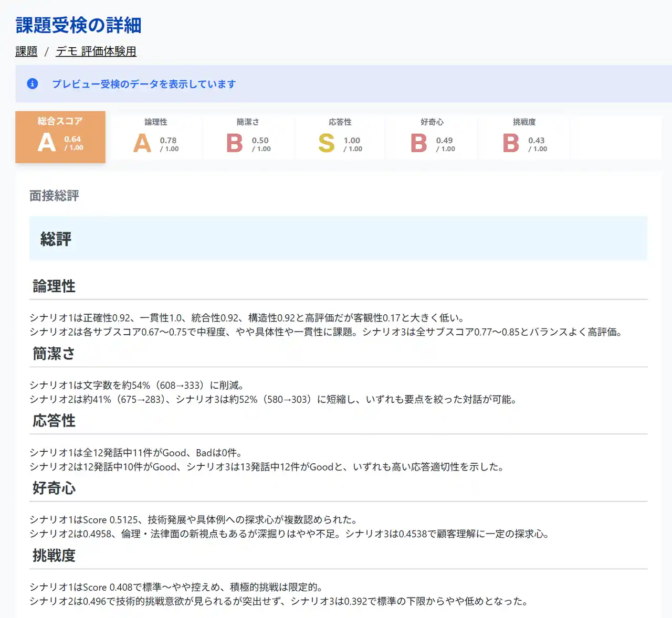Click the B grade letter under 挑戦度

510,143
